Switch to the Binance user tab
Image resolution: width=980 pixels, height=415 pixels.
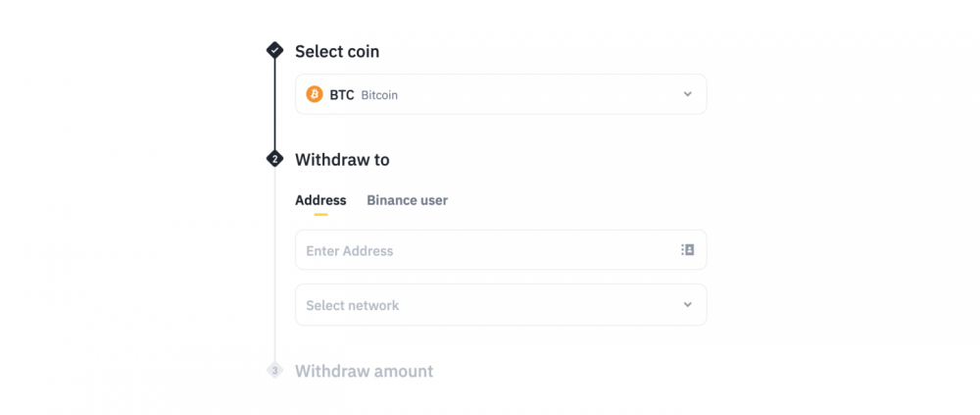pos(407,200)
